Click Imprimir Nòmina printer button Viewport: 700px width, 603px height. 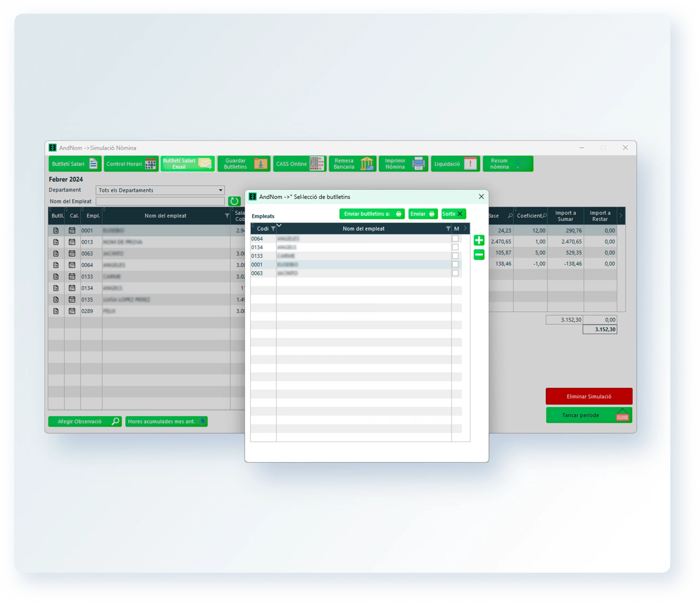tap(403, 164)
